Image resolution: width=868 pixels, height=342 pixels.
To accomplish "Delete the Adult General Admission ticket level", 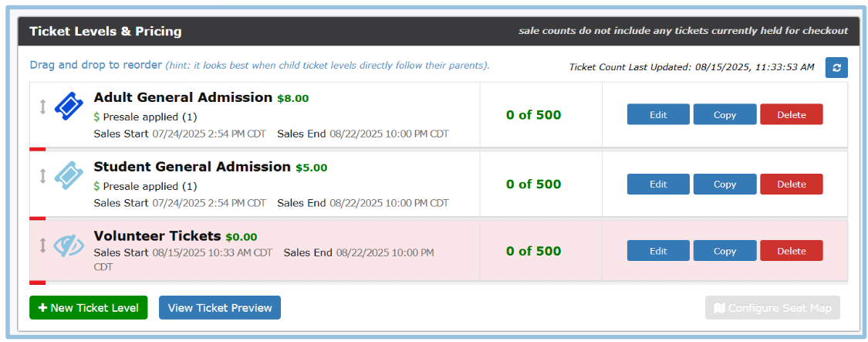I will pyautogui.click(x=791, y=114).
